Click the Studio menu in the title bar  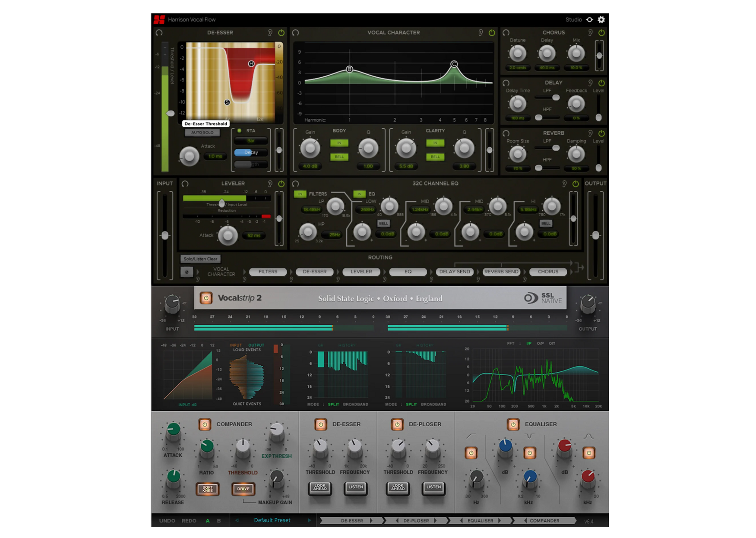(574, 19)
